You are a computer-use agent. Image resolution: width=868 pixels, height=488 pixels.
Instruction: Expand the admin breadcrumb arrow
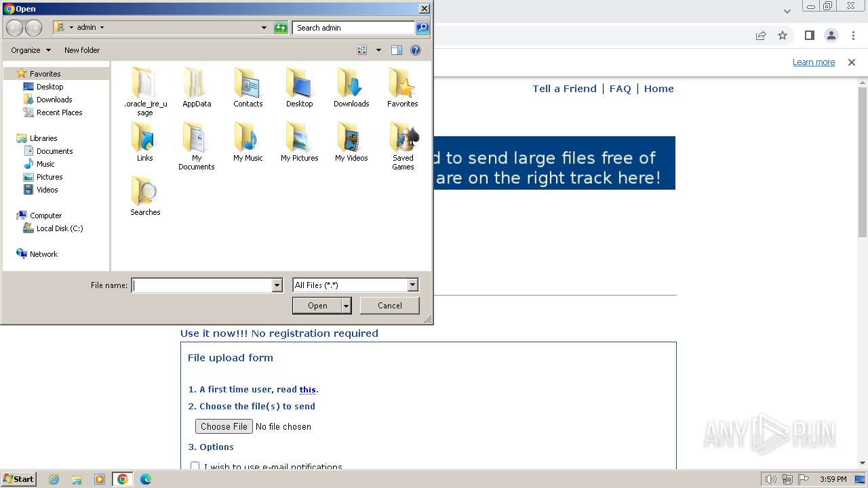pos(102,28)
